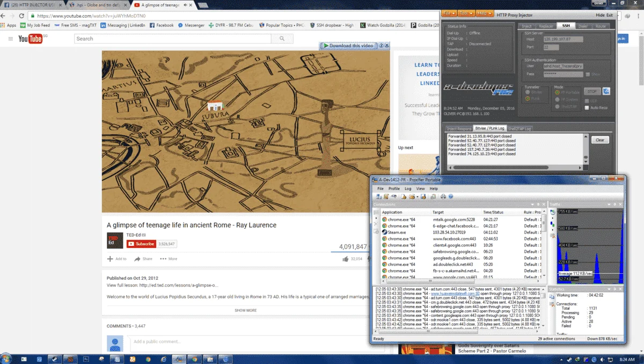
Task: Toggle the Show password checkbox
Action: pos(588,74)
